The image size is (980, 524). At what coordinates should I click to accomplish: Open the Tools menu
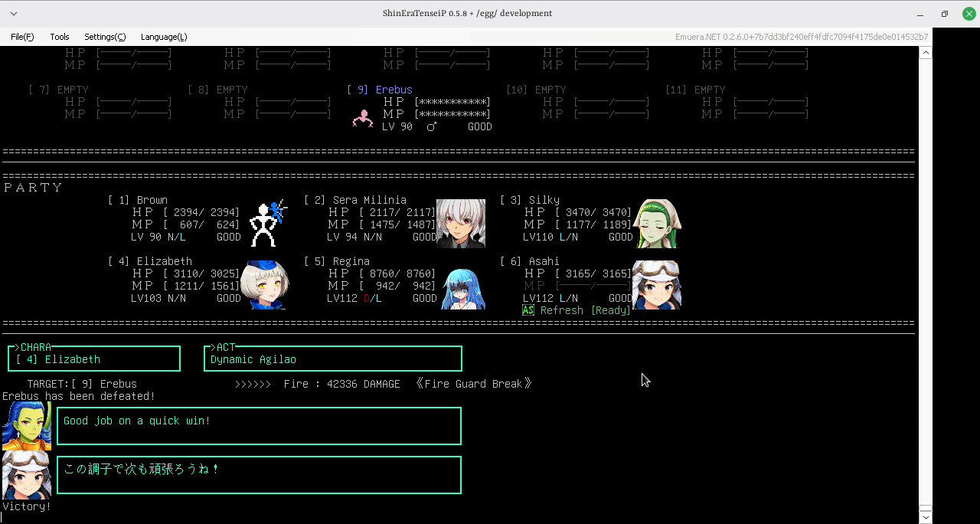[x=60, y=37]
